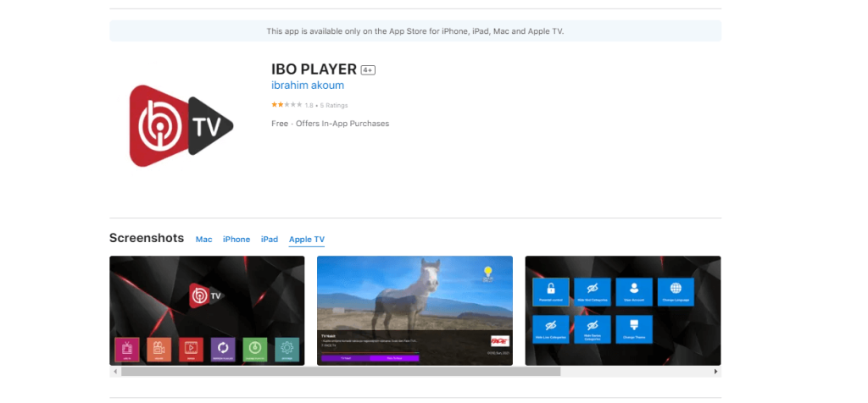Click the purple refresh arrows tile
This screenshot has width=868, height=403.
tap(222, 348)
